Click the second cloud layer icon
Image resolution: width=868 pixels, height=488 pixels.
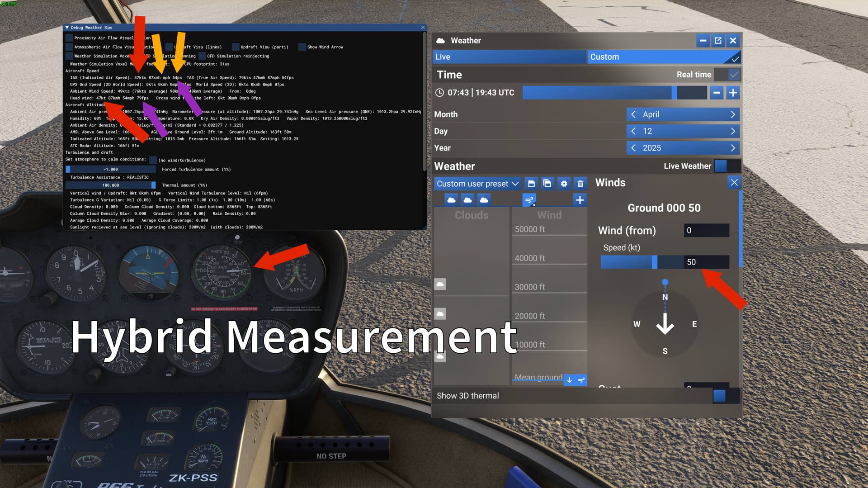[467, 200]
